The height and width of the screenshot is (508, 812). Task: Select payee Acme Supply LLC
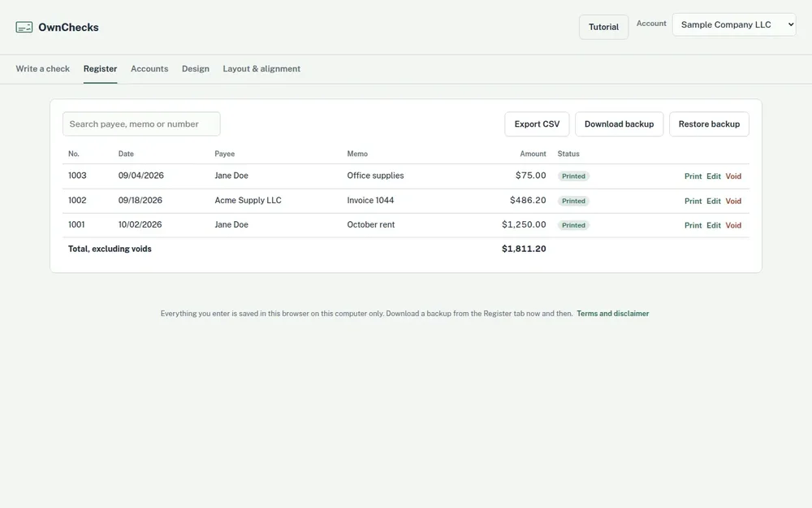pos(248,200)
